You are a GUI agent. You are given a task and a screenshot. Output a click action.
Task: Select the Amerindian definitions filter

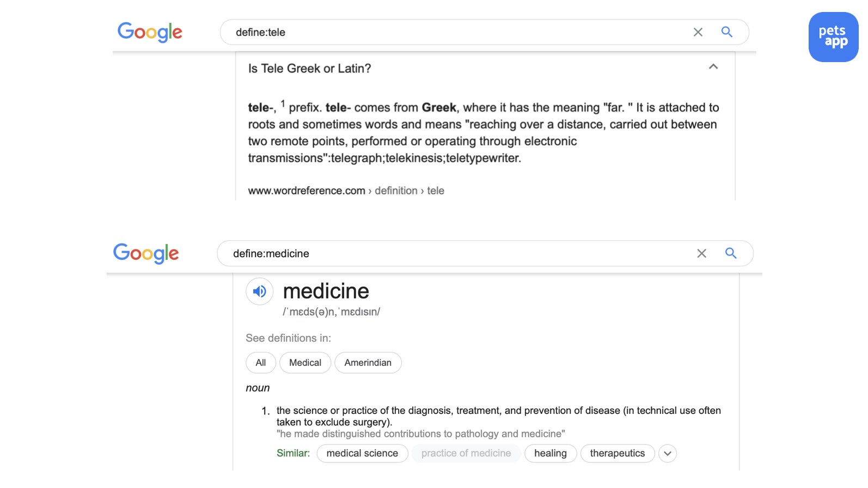[368, 363]
